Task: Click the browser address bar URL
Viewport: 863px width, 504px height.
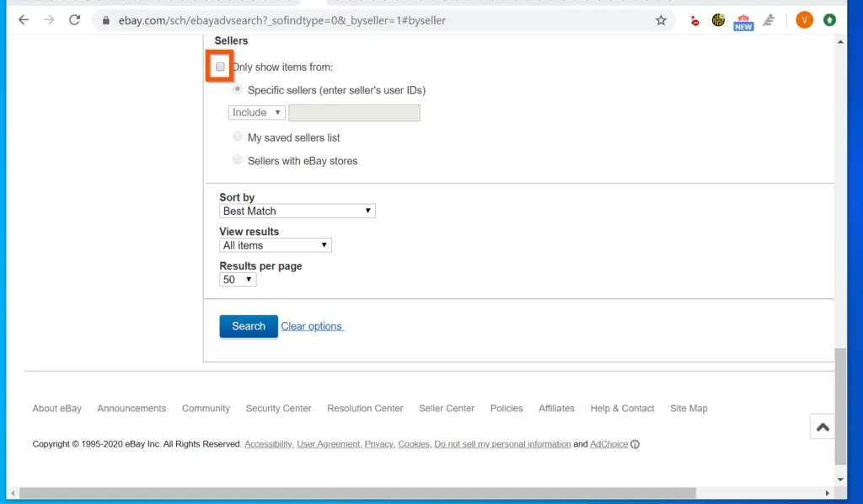Action: (x=281, y=20)
